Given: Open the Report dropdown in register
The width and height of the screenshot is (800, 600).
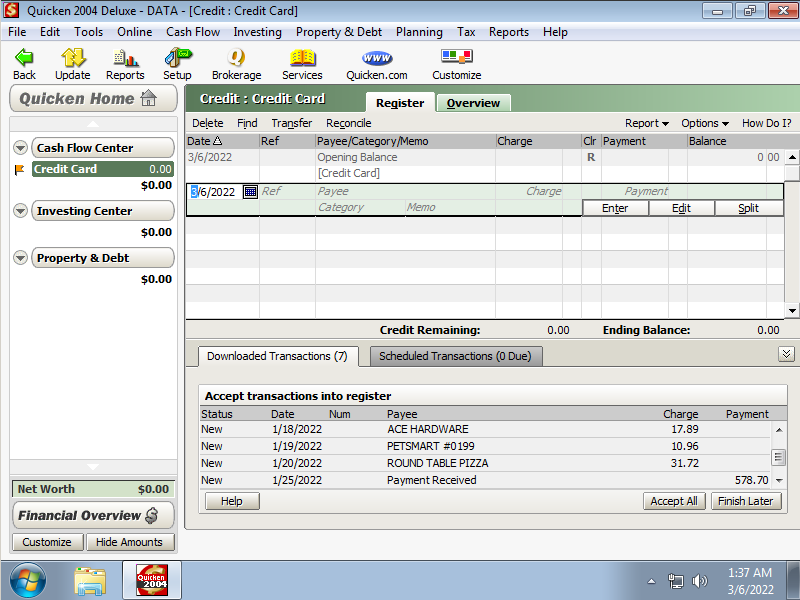Looking at the screenshot, I should (647, 123).
